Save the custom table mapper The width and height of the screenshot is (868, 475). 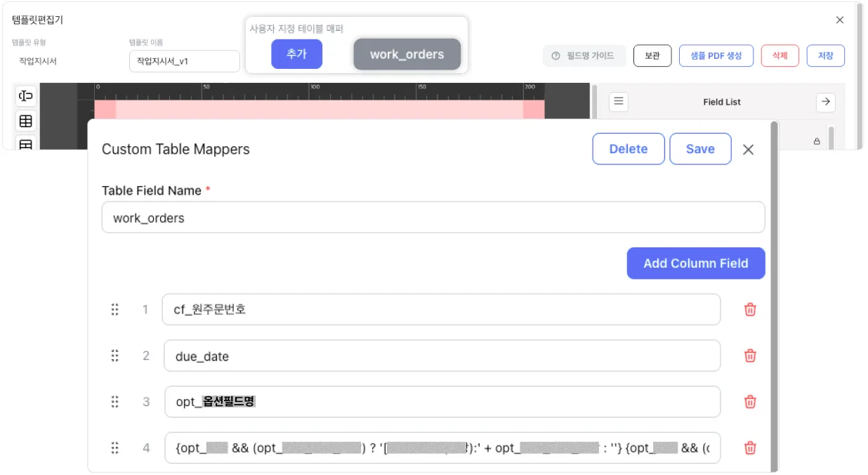(x=700, y=149)
